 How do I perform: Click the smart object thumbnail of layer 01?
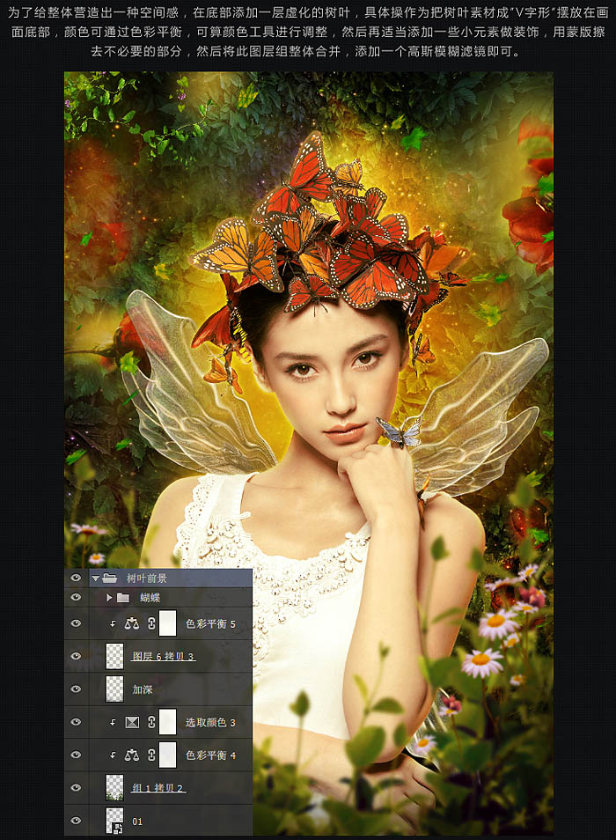pyautogui.click(x=114, y=821)
